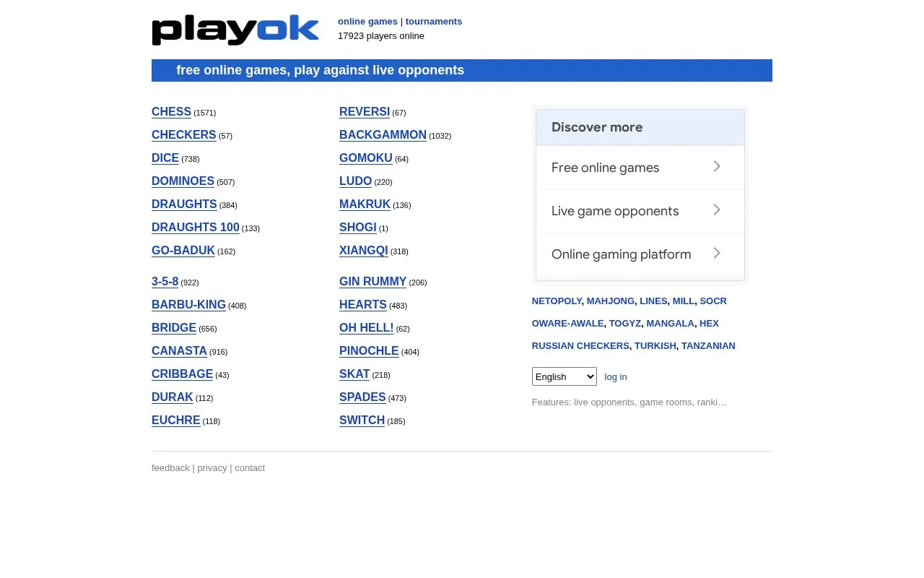924x578 pixels.
Task: Open the MAKRUK game
Action: 365,204
